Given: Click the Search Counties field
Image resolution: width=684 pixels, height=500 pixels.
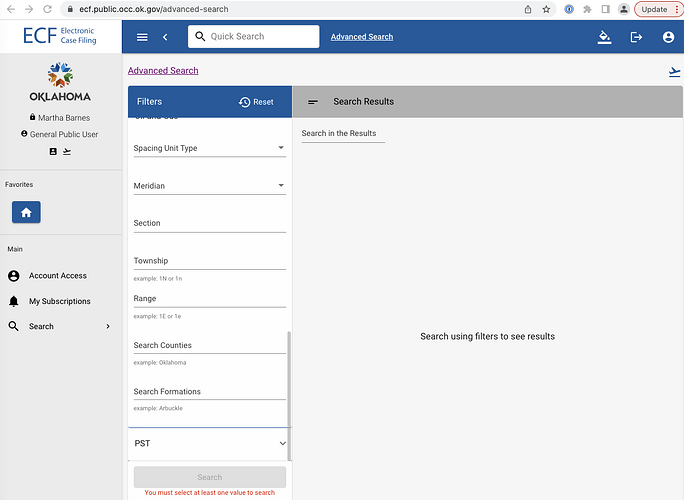Looking at the screenshot, I should 209,346.
